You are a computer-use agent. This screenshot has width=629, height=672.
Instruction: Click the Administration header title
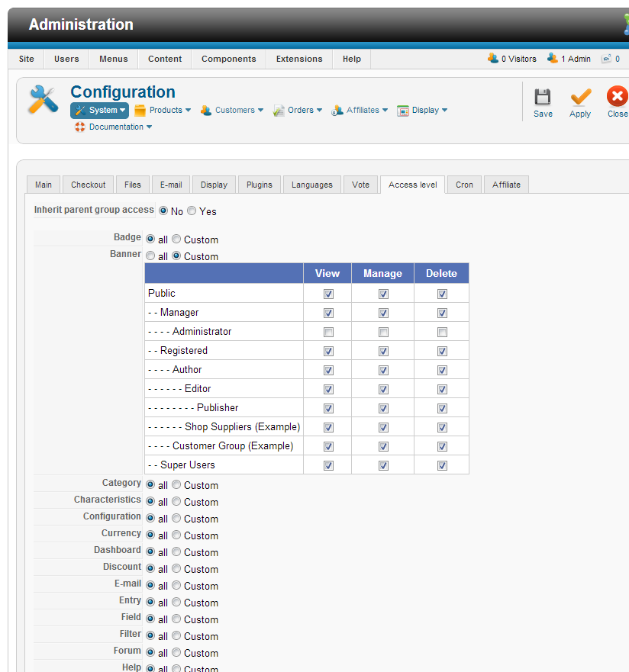tap(81, 24)
